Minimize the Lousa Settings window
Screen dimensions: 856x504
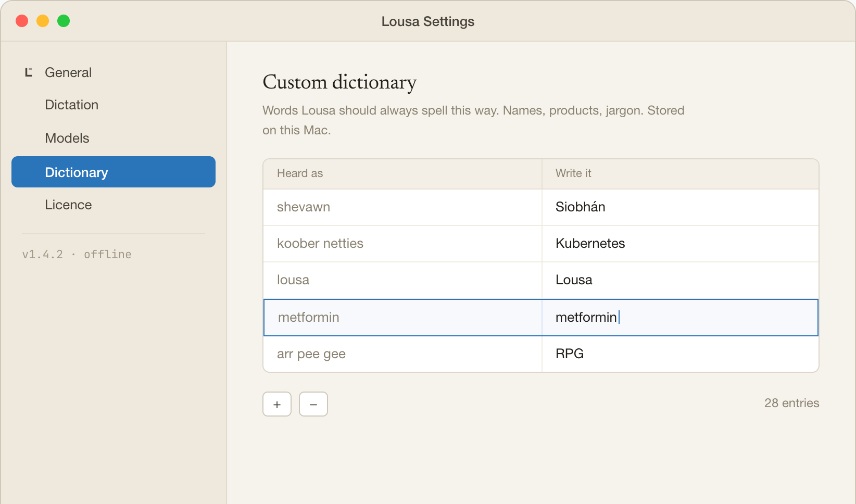43,21
